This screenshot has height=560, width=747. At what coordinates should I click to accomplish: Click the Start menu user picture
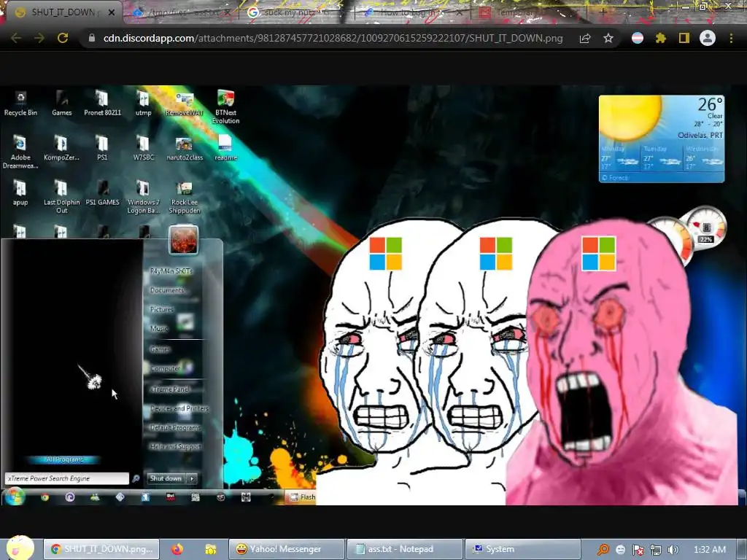coord(183,239)
